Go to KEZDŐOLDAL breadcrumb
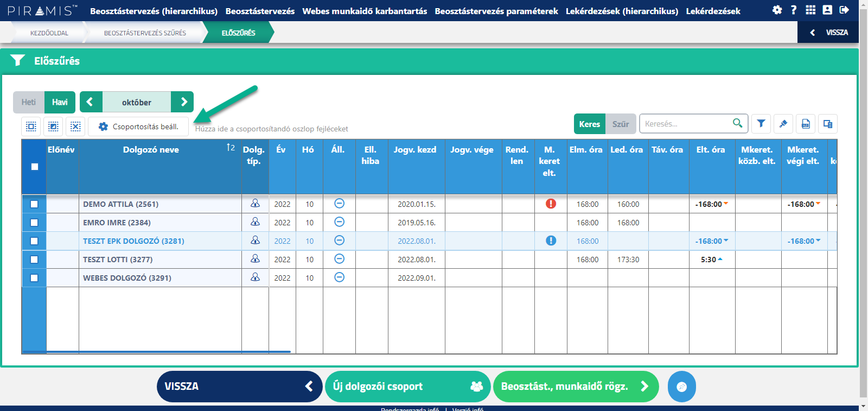Image resolution: width=868 pixels, height=411 pixels. click(49, 33)
